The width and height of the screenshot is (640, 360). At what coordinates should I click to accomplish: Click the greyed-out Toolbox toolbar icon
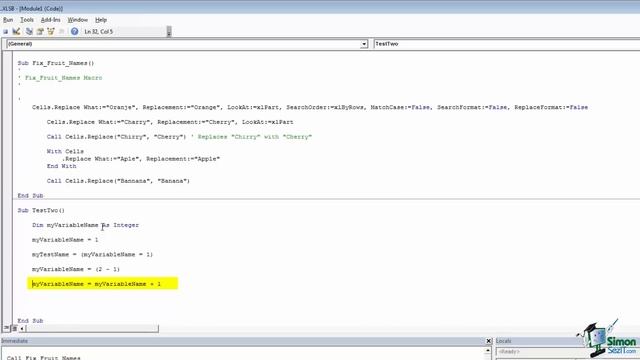[x=62, y=31]
